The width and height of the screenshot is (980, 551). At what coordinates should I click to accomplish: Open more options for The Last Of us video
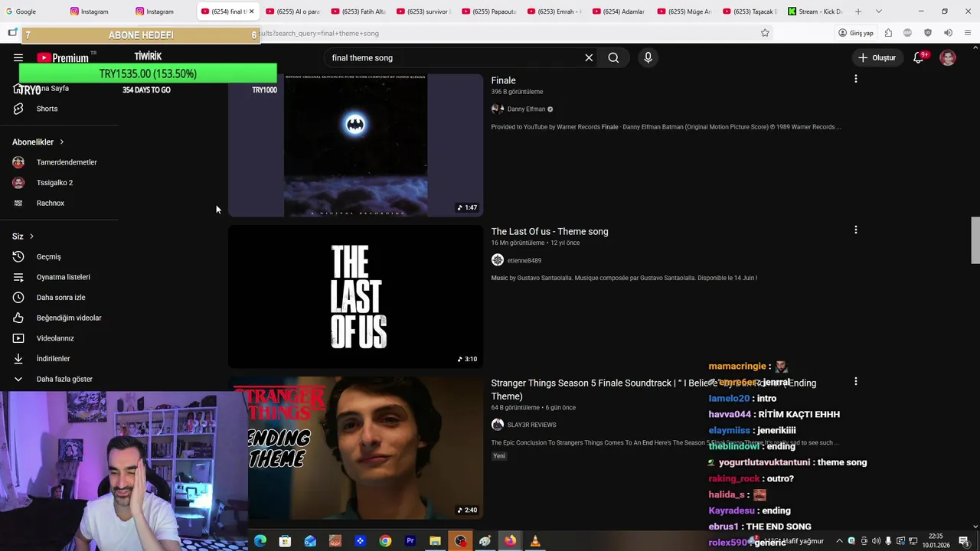855,230
